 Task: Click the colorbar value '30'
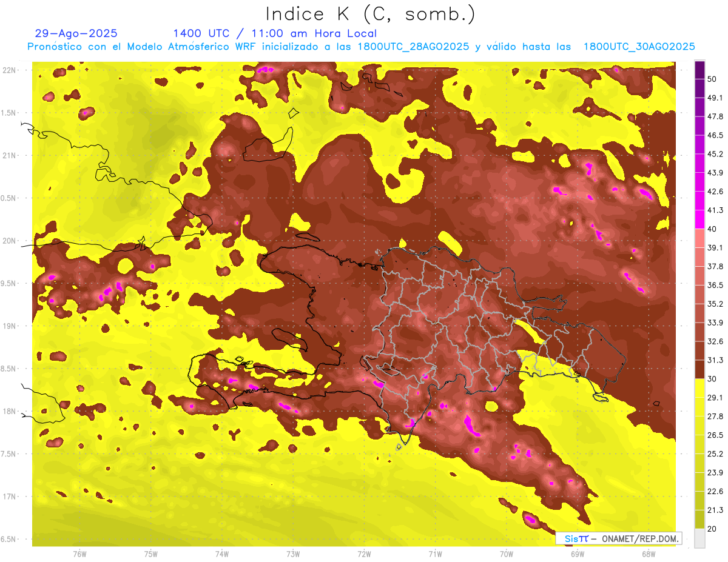click(712, 379)
